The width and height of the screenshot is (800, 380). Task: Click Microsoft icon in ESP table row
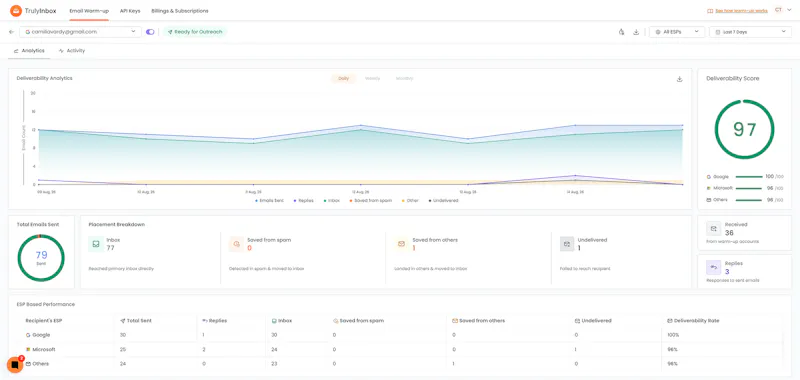pyautogui.click(x=28, y=349)
